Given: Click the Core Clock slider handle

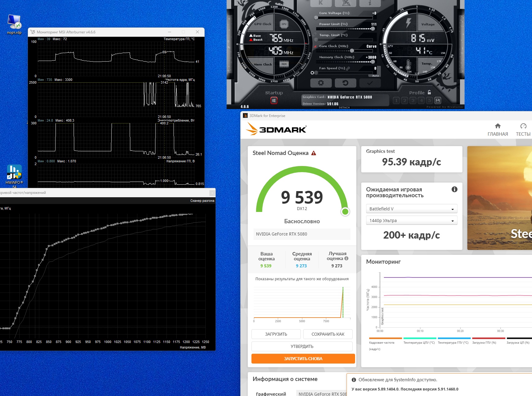Looking at the screenshot, I should pyautogui.click(x=352, y=51).
